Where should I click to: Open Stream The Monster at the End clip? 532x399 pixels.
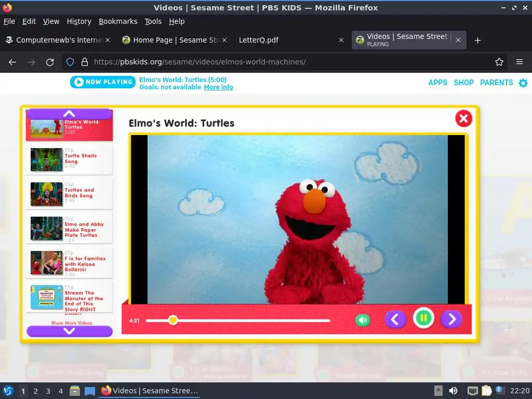coord(69,297)
